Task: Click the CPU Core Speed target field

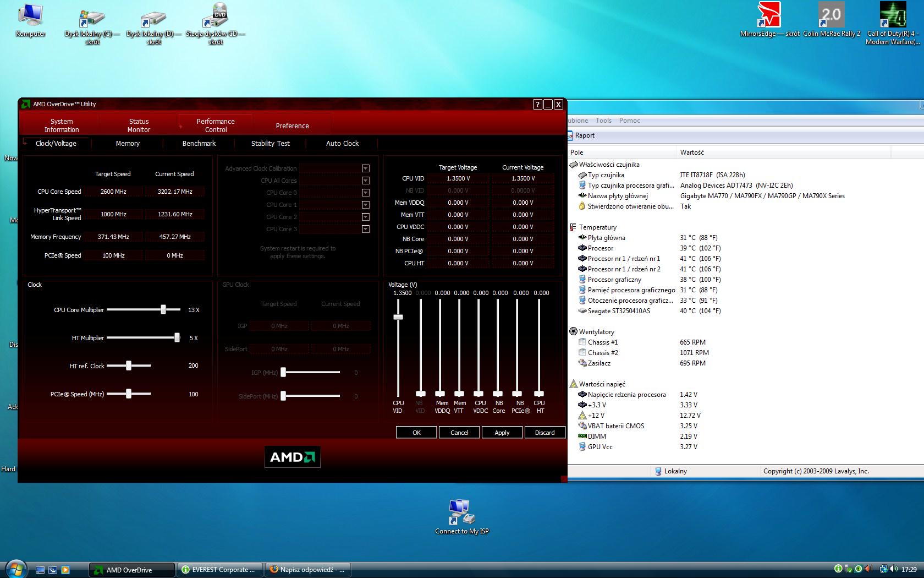Action: click(x=113, y=192)
